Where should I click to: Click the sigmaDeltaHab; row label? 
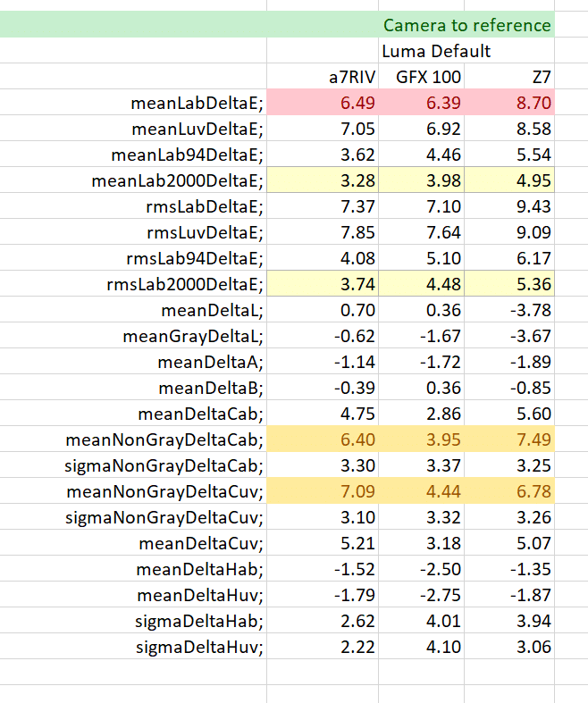(199, 622)
